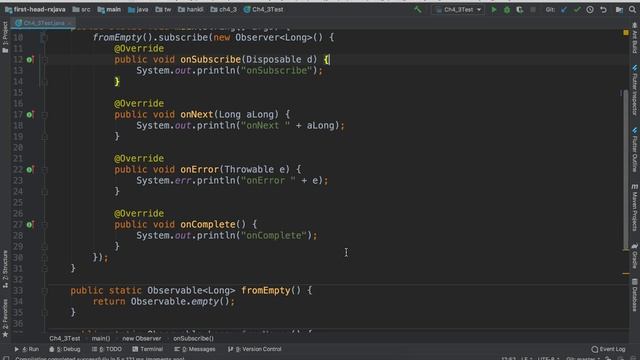Collapse the onError method fold marker
This screenshot has width=640, height=360.
(44, 169)
